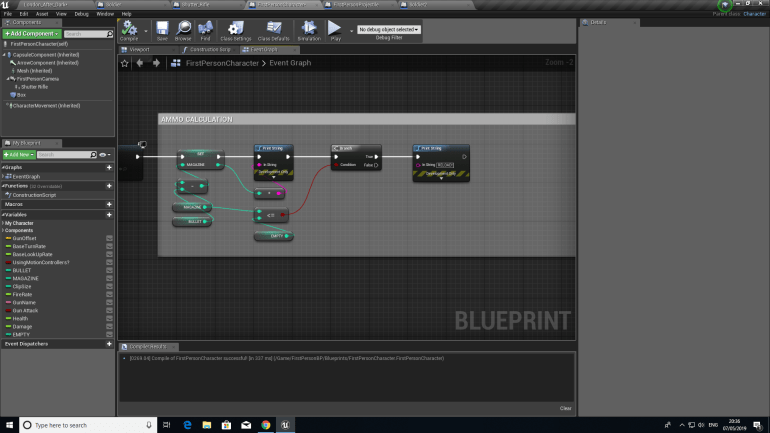
Task: Select the less-or-equal comparison node
Action: coord(271,215)
